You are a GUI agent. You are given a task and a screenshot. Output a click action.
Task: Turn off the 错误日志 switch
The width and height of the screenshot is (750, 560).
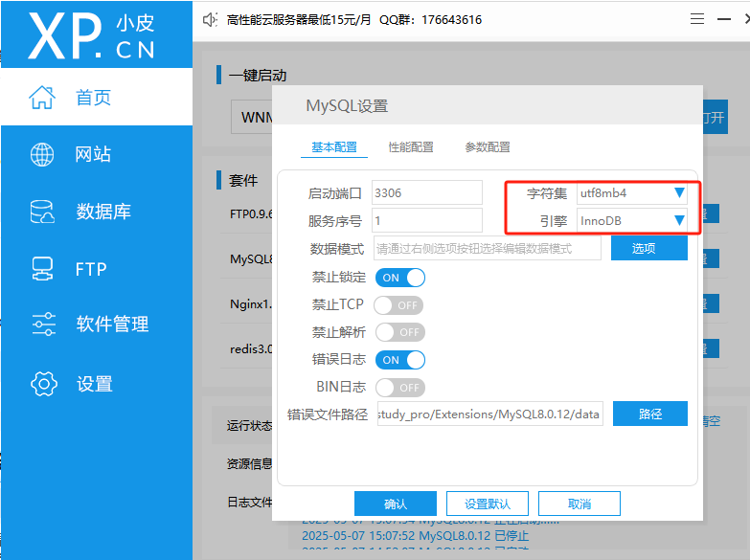coord(400,360)
